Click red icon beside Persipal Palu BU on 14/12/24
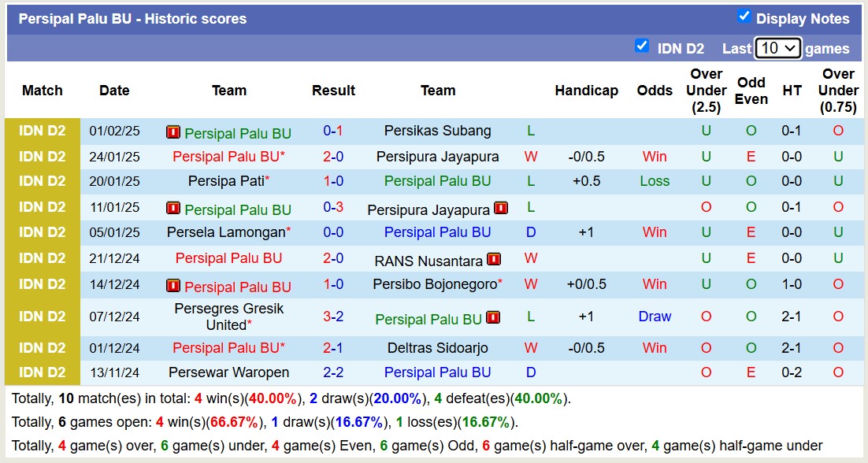The width and height of the screenshot is (868, 463). coord(173,286)
